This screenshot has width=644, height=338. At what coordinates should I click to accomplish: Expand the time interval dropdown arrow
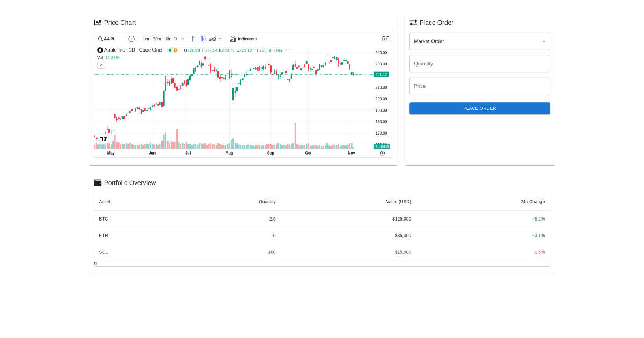pos(182,39)
